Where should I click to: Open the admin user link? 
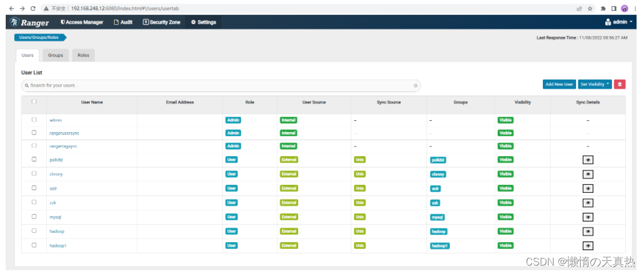(55, 120)
